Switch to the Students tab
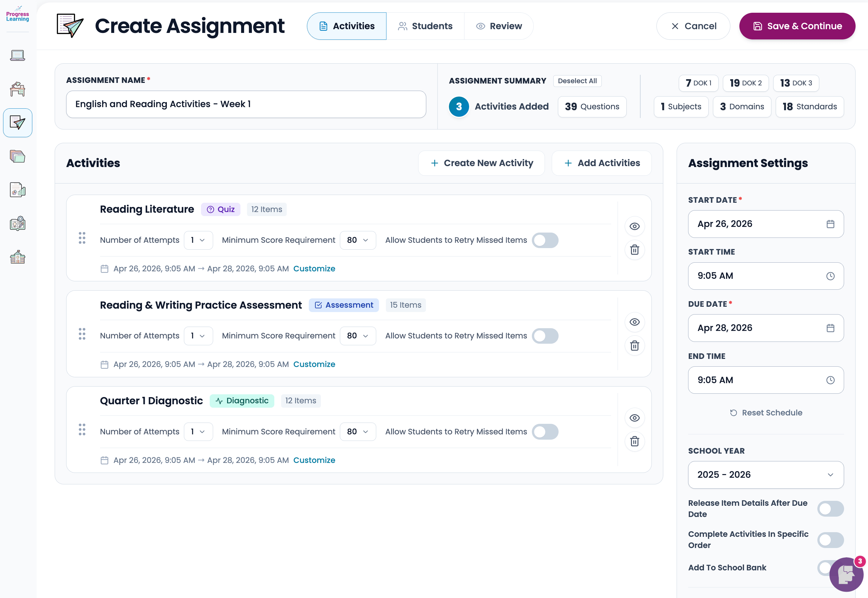 click(425, 26)
